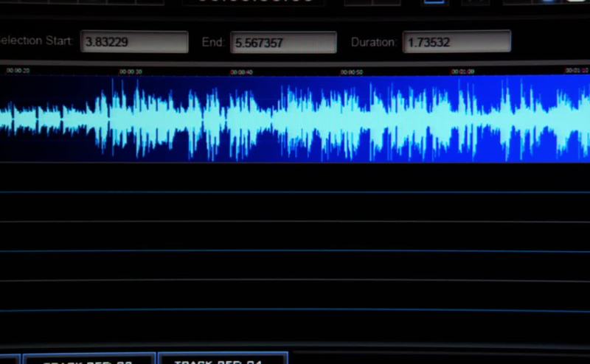The width and height of the screenshot is (590, 364).
Task: Select the 00:01:00 position on the ruler
Action: pyautogui.click(x=462, y=71)
